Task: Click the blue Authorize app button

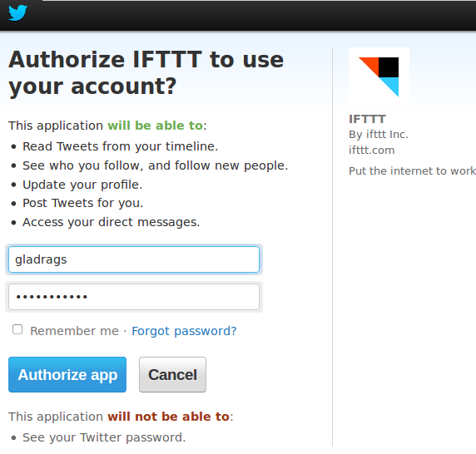Action: point(67,374)
